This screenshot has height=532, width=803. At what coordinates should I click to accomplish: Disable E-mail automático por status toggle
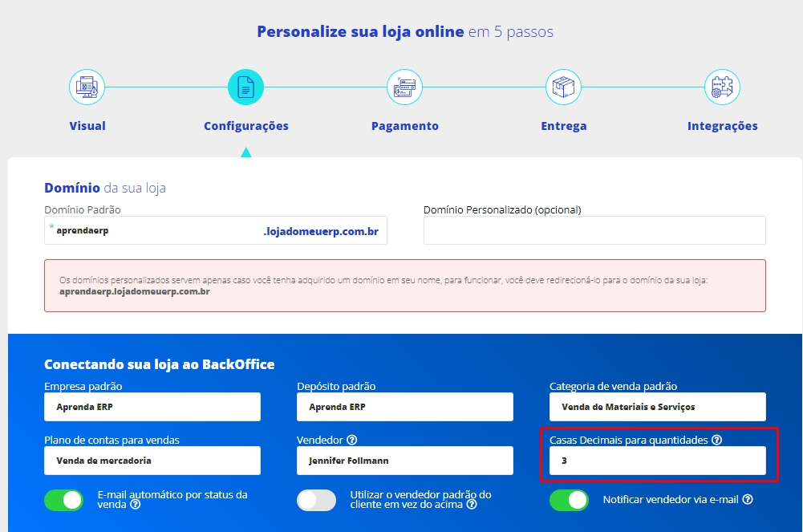(64, 500)
